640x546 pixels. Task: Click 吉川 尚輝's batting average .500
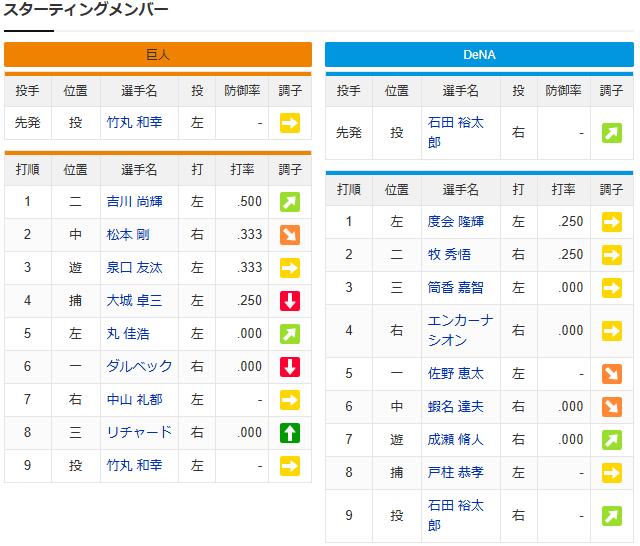(x=249, y=202)
